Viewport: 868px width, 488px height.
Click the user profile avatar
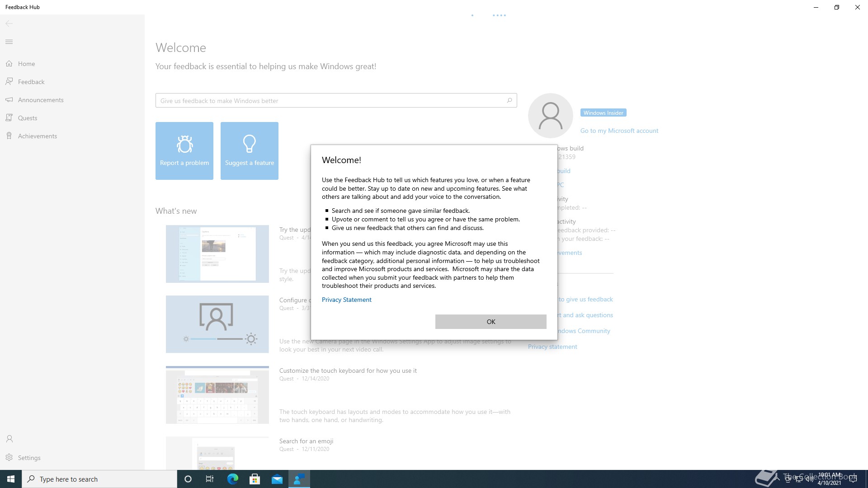click(551, 116)
